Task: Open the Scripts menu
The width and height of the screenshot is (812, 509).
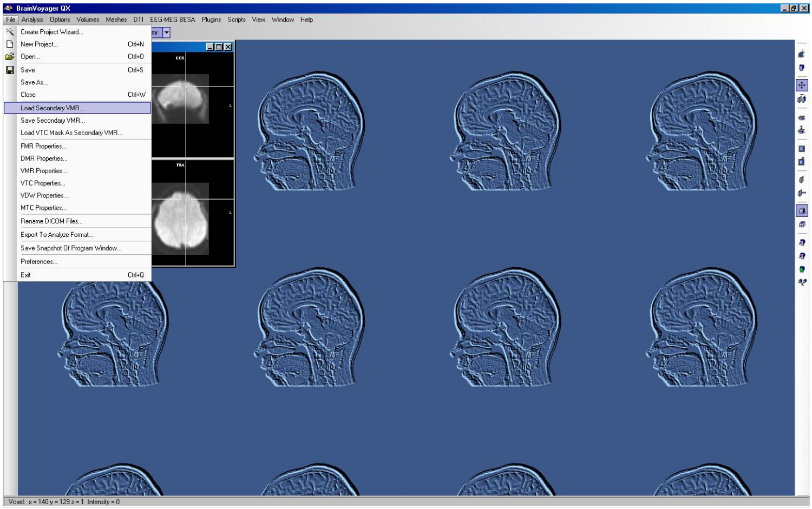Action: coord(237,19)
